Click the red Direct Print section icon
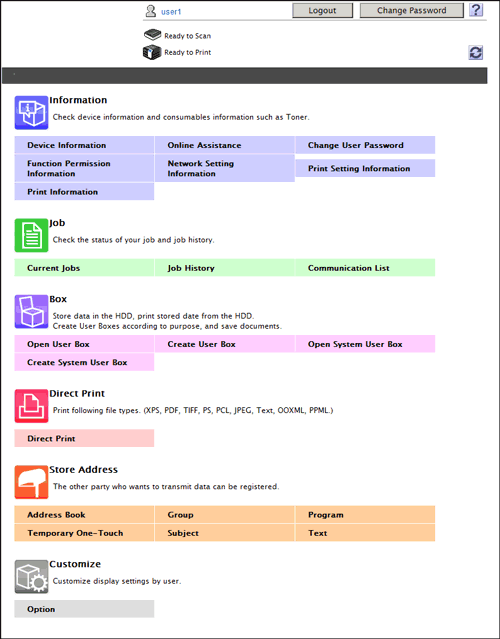500x639 pixels. (x=31, y=406)
